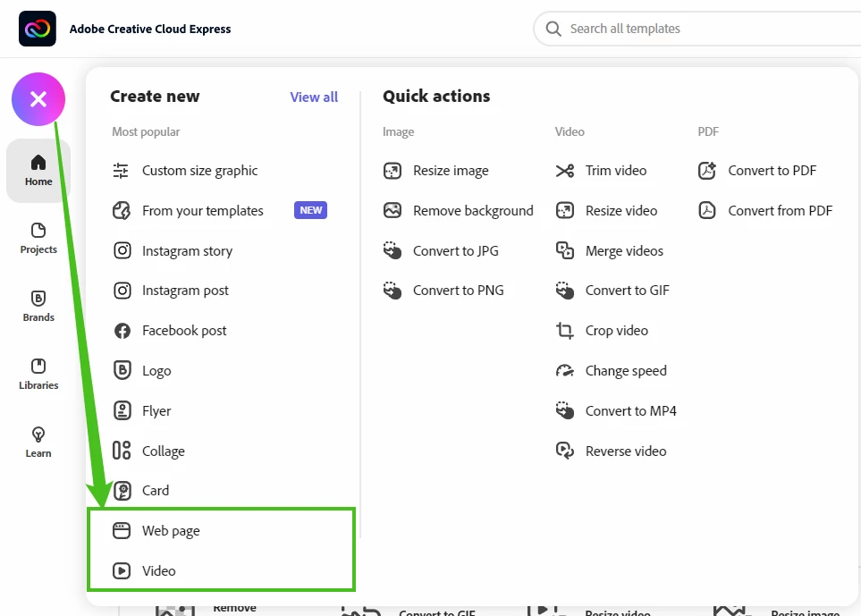
Task: Click the Instagram post icon
Action: pyautogui.click(x=122, y=291)
